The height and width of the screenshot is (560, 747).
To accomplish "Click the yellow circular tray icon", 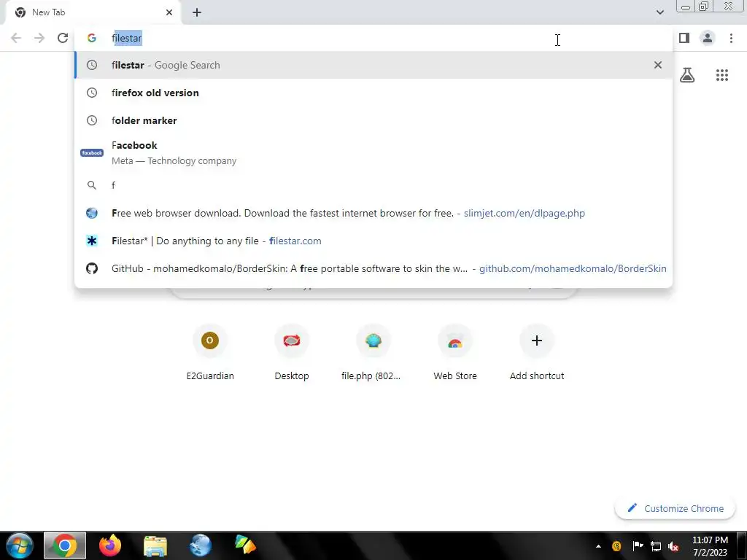I will pyautogui.click(x=616, y=546).
